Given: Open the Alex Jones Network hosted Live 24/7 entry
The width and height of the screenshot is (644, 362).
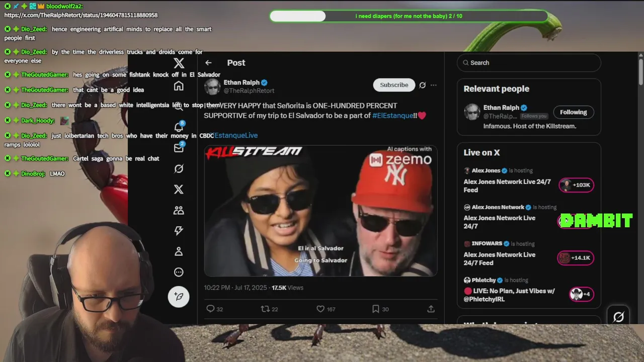Looking at the screenshot, I should (x=500, y=222).
